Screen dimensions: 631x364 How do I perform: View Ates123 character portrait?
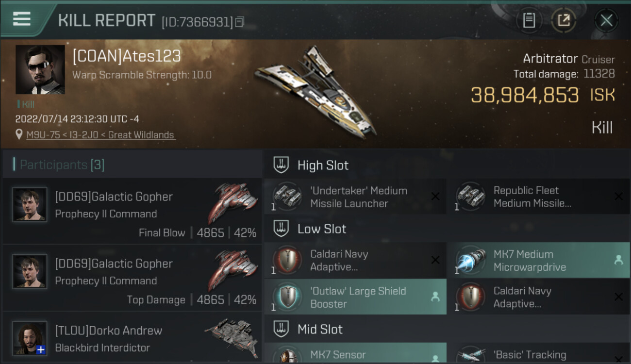[40, 69]
